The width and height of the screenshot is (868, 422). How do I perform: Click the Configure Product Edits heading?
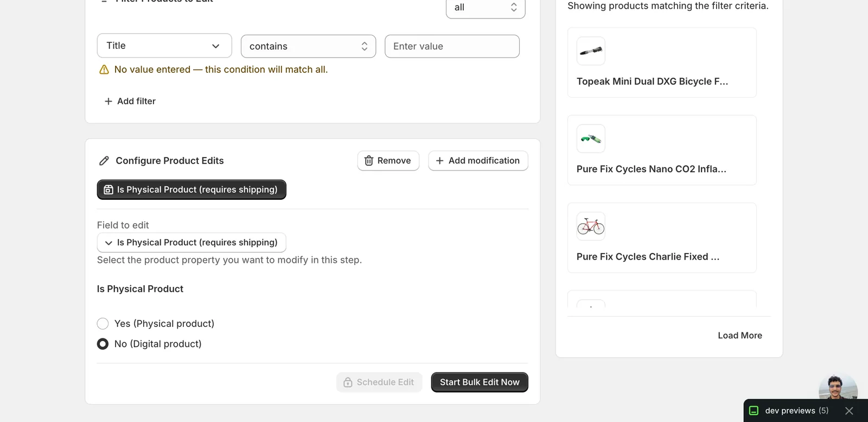point(170,161)
